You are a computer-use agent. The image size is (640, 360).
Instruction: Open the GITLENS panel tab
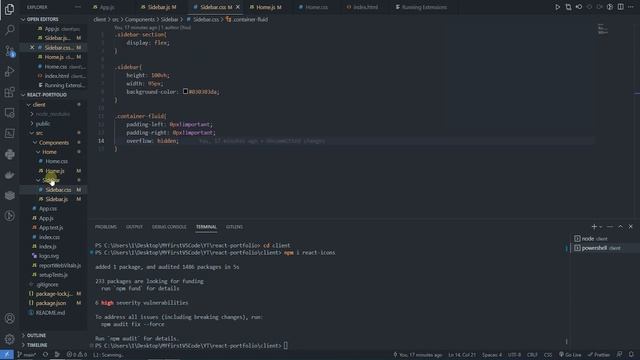(234, 227)
